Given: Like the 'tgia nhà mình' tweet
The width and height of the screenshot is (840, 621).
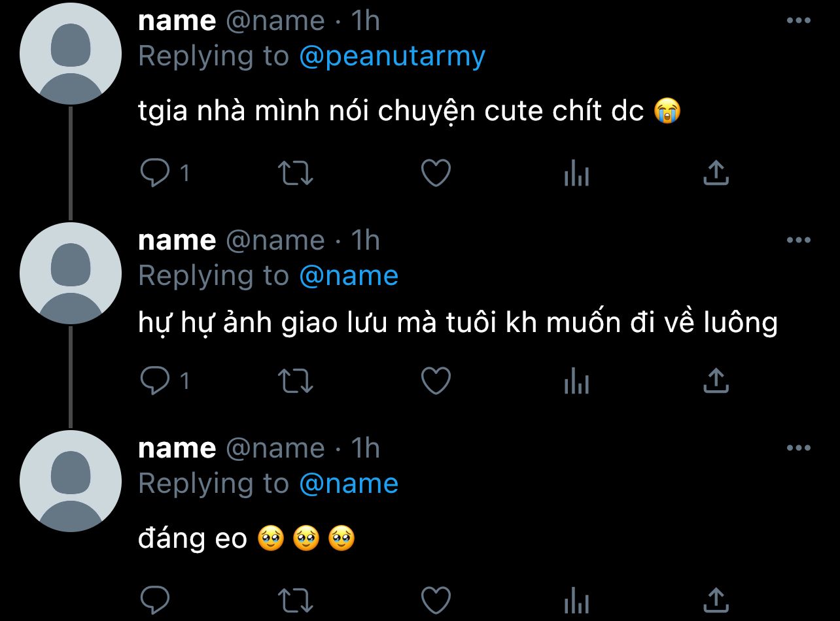Looking at the screenshot, I should [436, 173].
